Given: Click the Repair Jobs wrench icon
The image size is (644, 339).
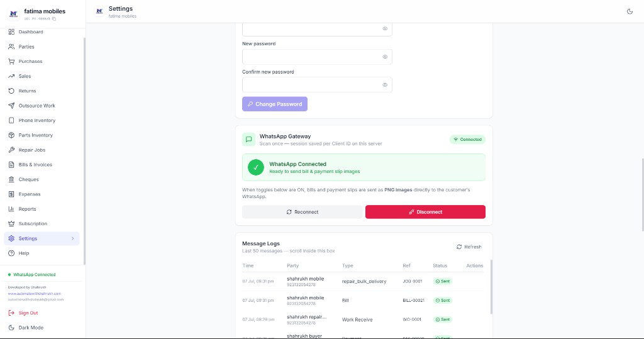Looking at the screenshot, I should point(11,150).
